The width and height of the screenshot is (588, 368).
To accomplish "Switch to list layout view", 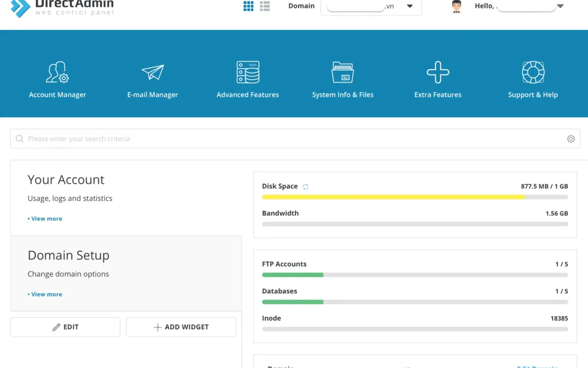I will (x=265, y=6).
